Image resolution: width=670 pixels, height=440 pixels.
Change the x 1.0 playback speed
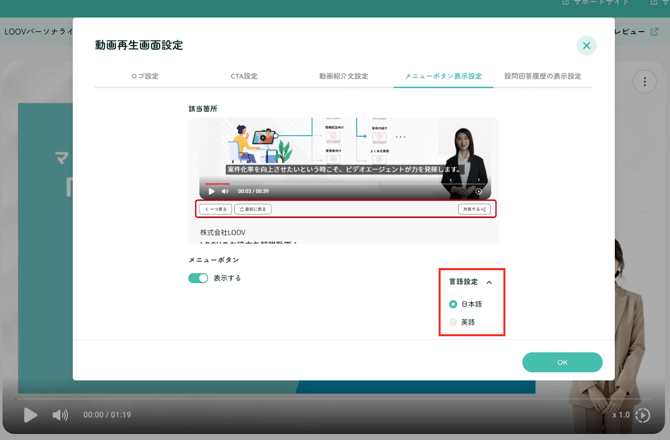point(621,415)
